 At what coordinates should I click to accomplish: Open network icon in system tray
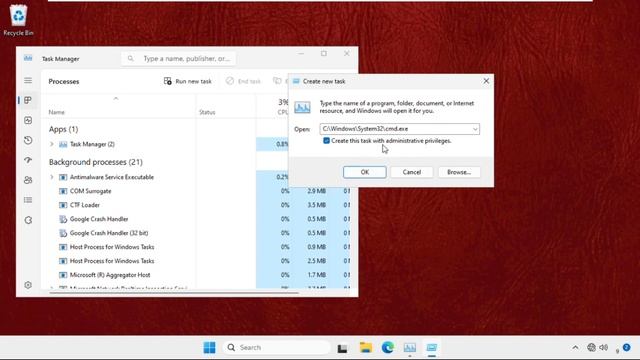point(591,347)
